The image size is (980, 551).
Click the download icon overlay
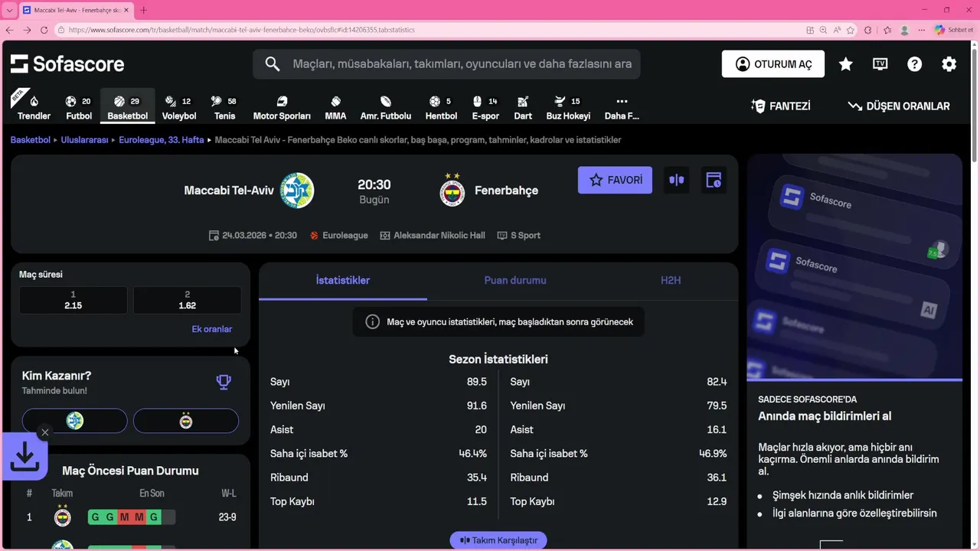click(x=24, y=457)
